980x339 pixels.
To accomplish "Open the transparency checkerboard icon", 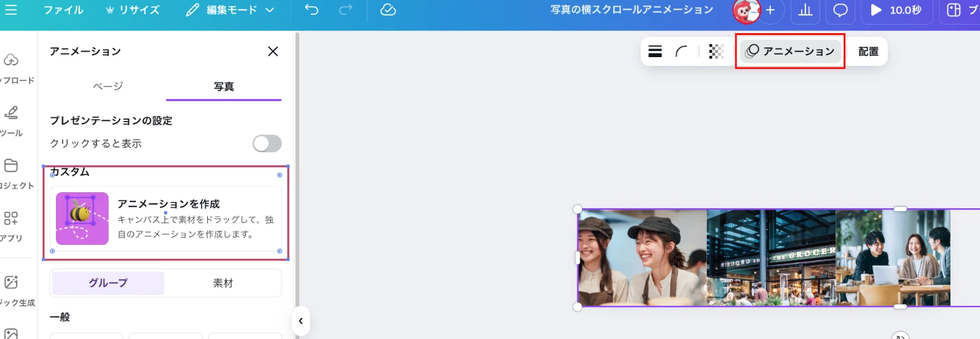I will pyautogui.click(x=716, y=52).
